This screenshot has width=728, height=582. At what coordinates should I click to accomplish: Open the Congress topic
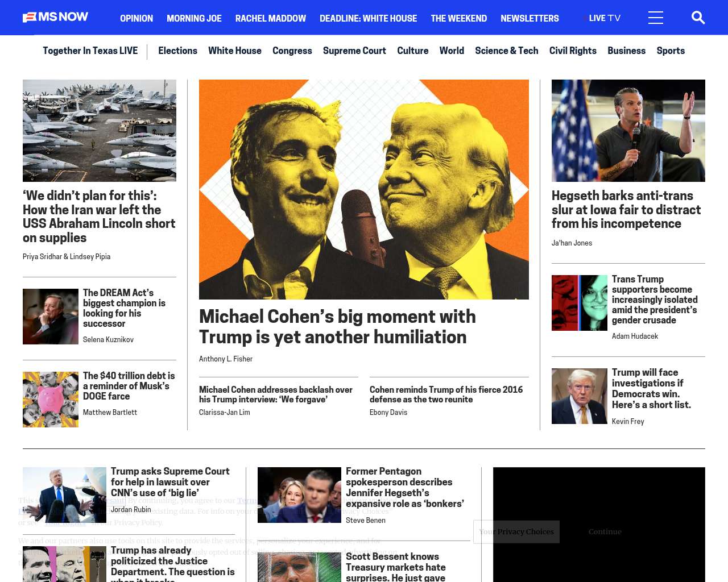(292, 51)
